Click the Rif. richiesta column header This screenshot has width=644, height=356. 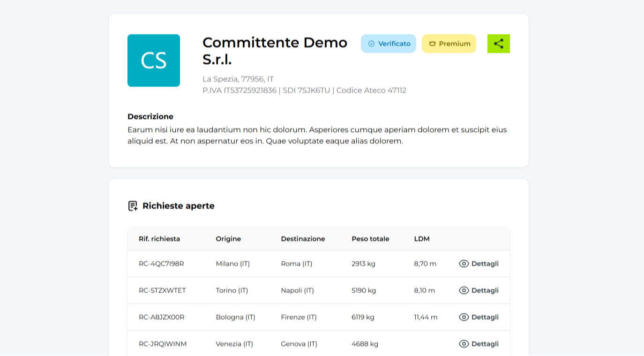coord(159,239)
